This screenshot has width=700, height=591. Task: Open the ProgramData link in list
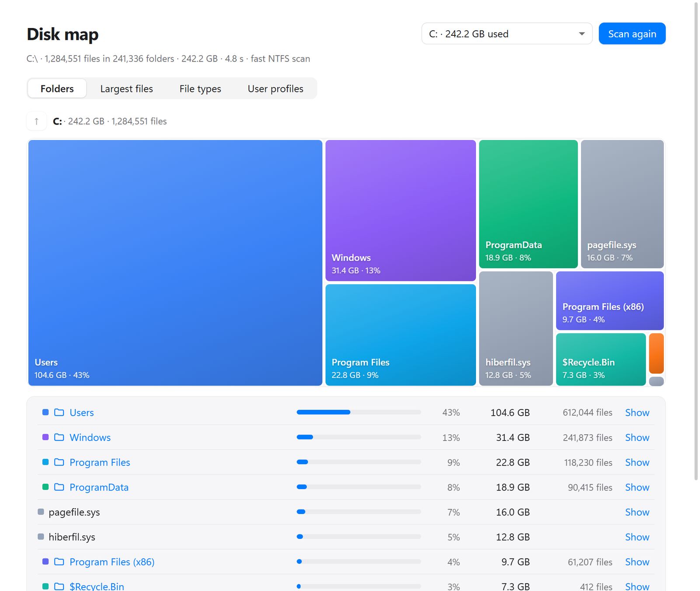[99, 487]
